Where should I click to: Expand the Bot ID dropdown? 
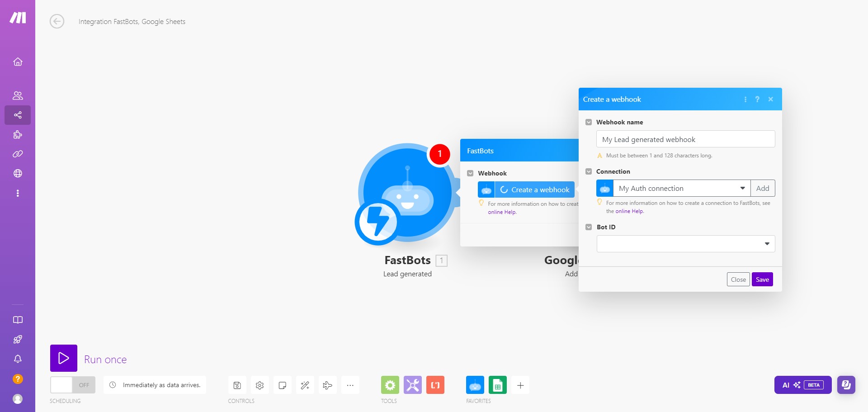pyautogui.click(x=686, y=244)
